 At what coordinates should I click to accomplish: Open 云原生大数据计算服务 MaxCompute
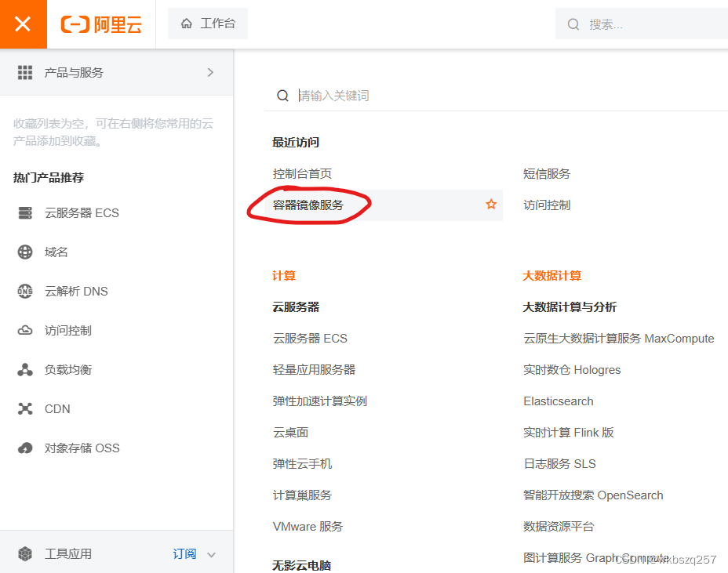618,338
